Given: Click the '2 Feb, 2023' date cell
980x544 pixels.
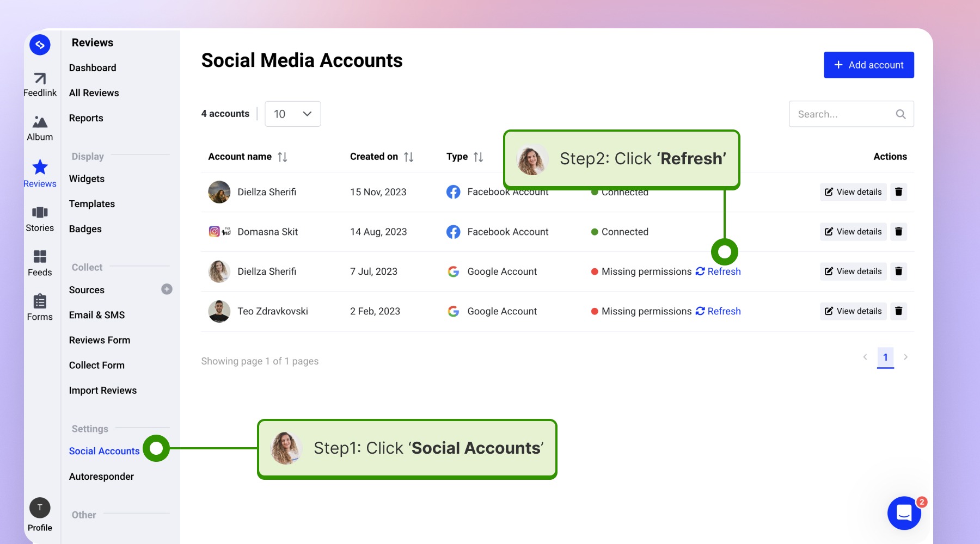Looking at the screenshot, I should [375, 311].
